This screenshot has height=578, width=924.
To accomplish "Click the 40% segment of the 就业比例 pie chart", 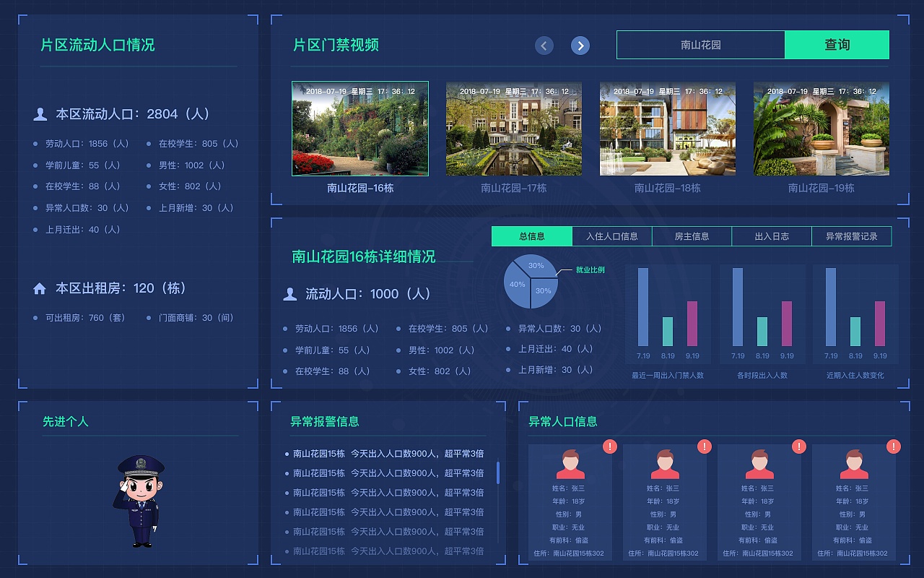I will pyautogui.click(x=516, y=284).
